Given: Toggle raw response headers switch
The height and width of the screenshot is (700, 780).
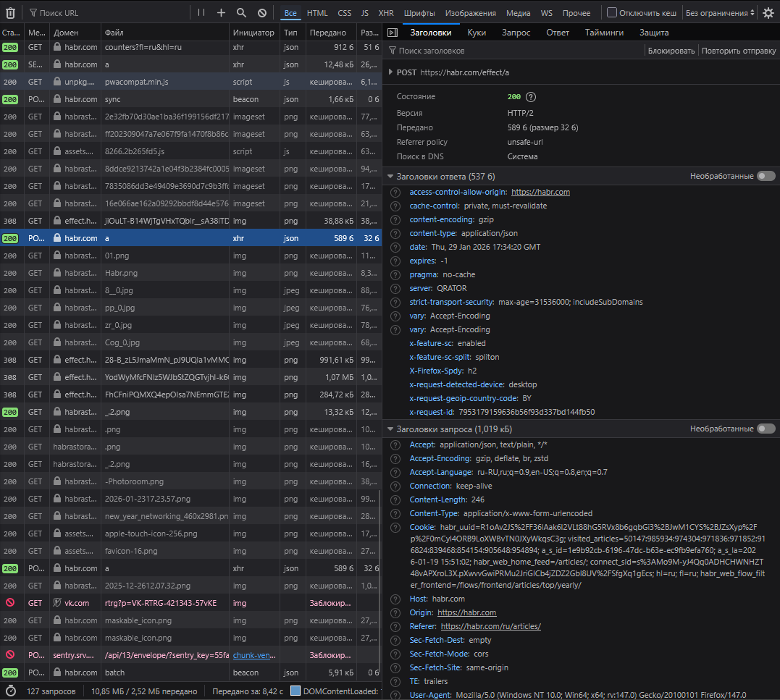Looking at the screenshot, I should (x=766, y=176).
